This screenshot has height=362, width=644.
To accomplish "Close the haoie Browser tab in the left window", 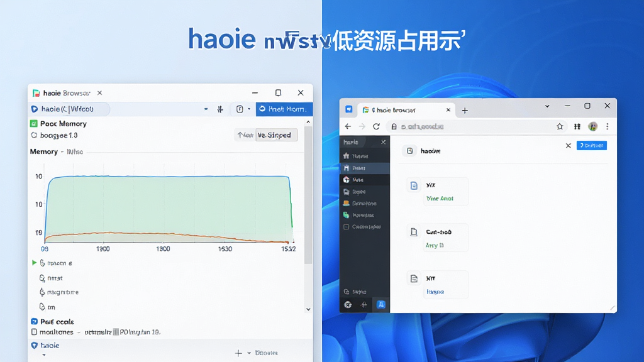I will (x=99, y=93).
